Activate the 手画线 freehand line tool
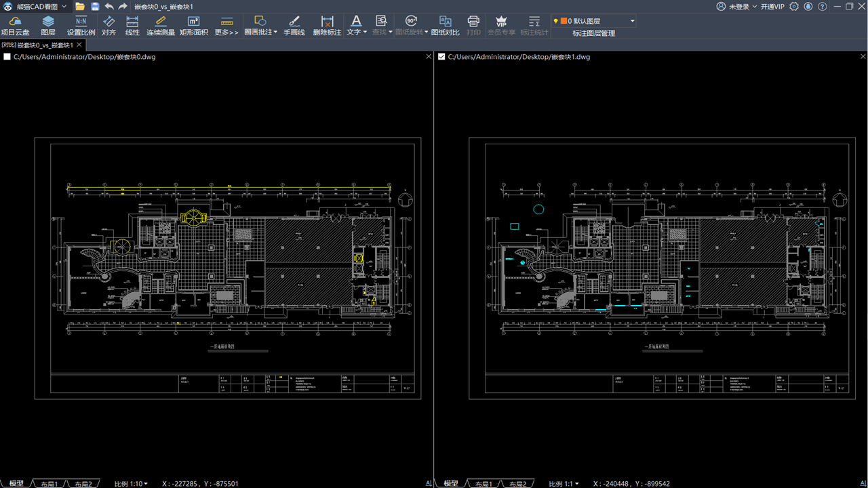The image size is (868, 488). point(294,26)
